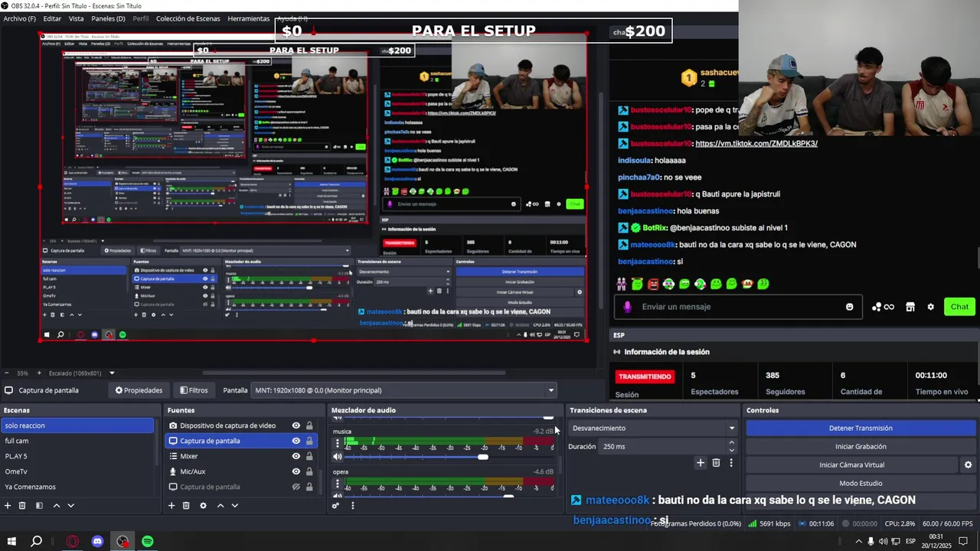Viewport: 980px width, 551px height.
Task: Open emoji picker in chat message box
Action: click(849, 307)
